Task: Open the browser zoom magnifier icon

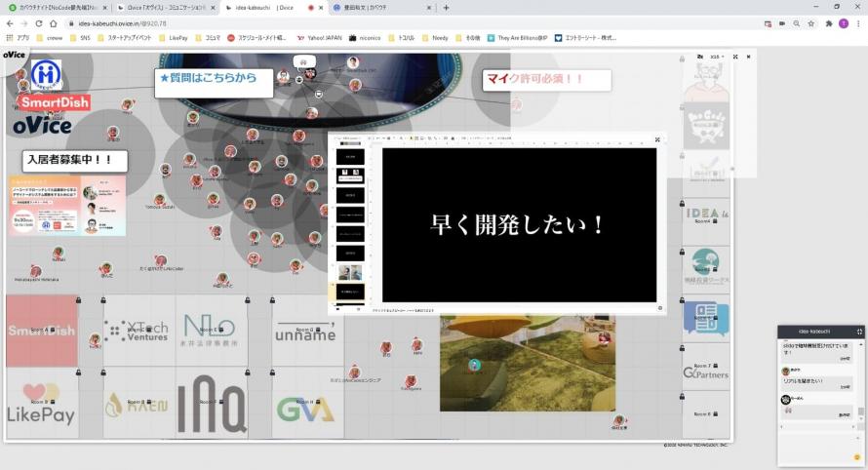Action: pyautogui.click(x=796, y=23)
